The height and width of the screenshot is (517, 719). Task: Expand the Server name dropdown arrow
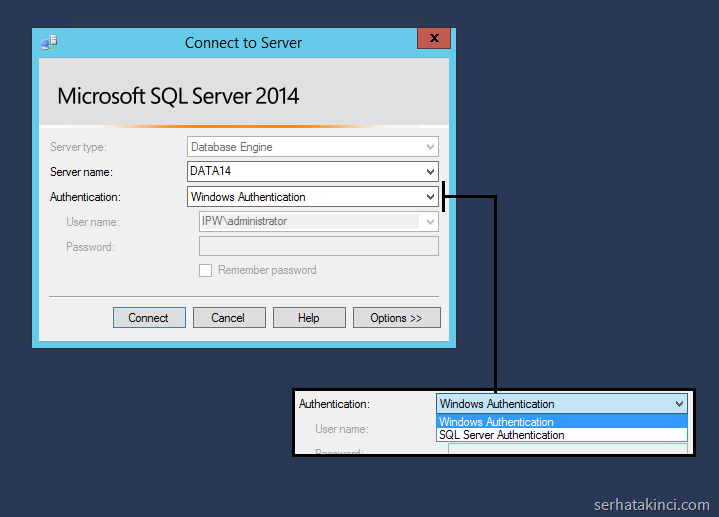click(x=430, y=172)
